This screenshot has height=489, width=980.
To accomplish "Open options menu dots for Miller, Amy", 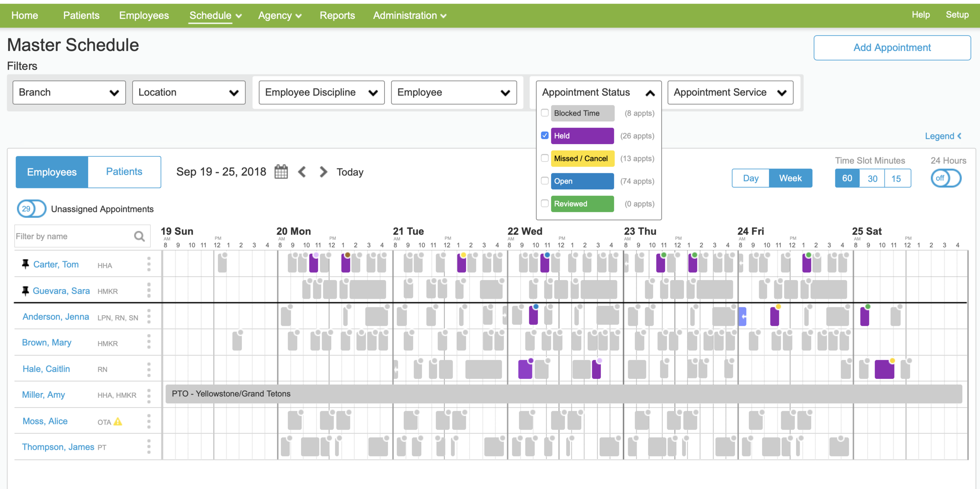I will (x=149, y=396).
